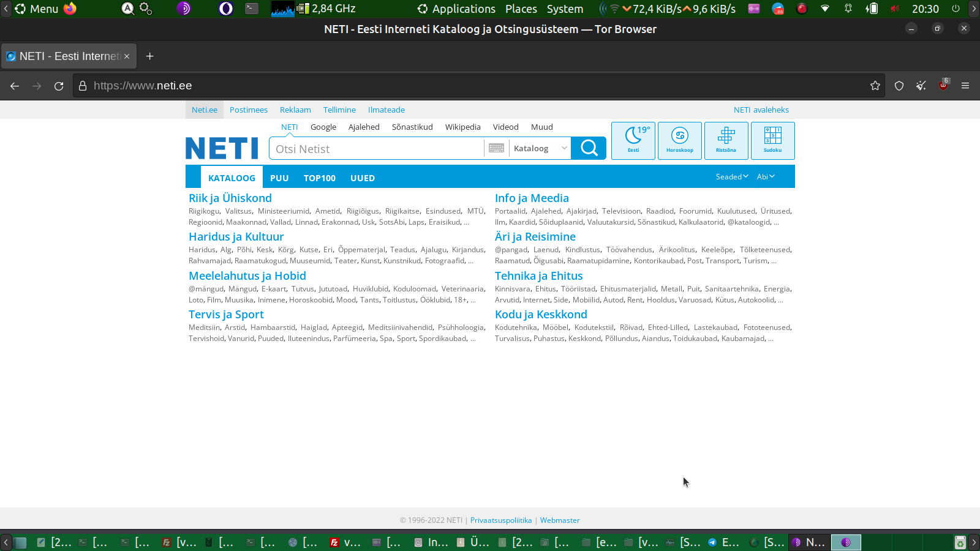Select Videod search source

tap(506, 127)
